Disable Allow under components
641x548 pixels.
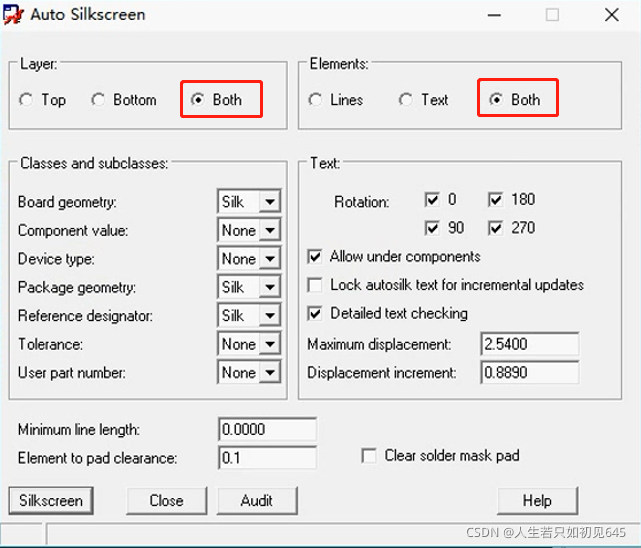click(316, 257)
